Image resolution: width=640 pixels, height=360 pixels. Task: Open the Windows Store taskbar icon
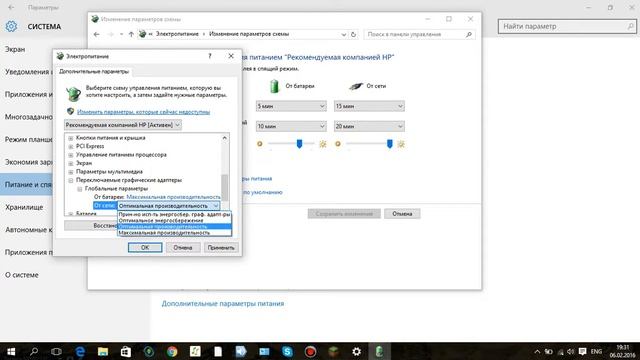tap(126, 351)
